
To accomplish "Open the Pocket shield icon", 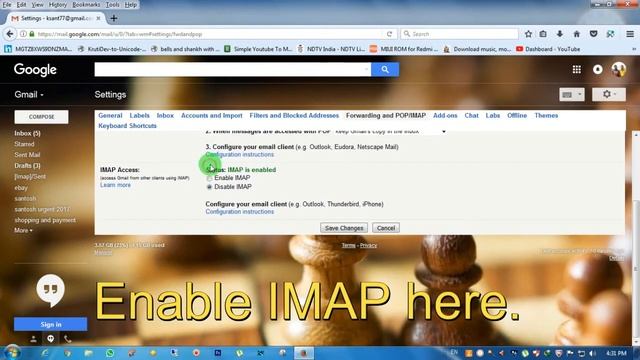I will tap(593, 34).
